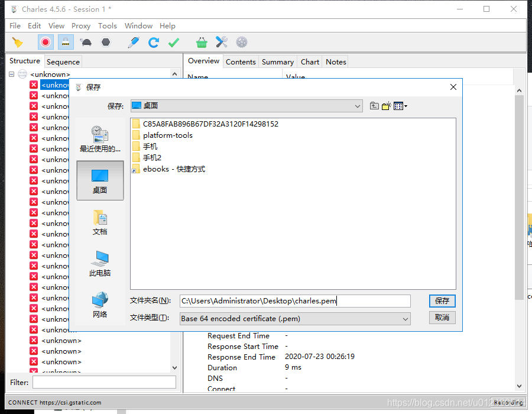
Task: Open file type dropdown Base 64 encoded certificate
Action: 295,319
